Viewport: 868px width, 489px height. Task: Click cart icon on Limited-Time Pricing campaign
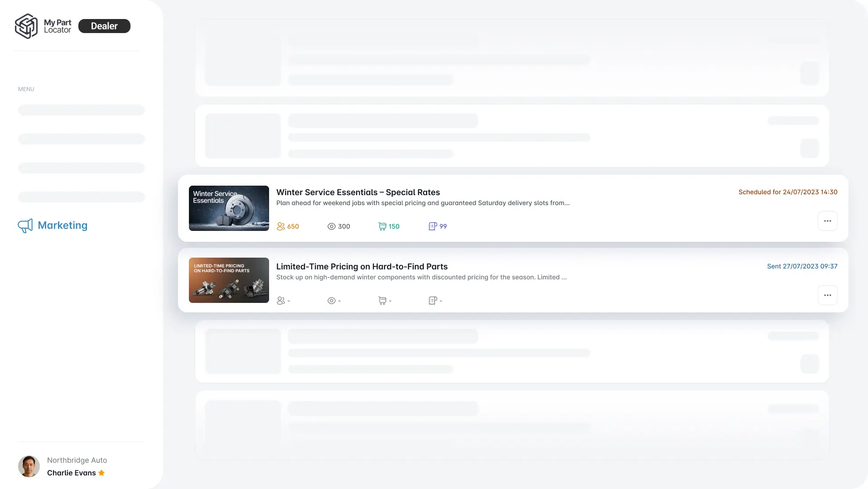coord(382,301)
